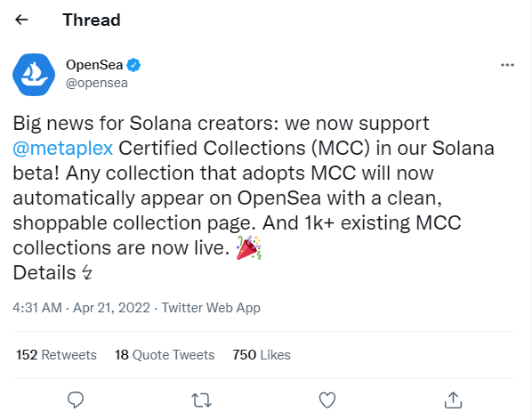Go back using the left arrow
Screen dimensions: 532x420
tap(21, 20)
